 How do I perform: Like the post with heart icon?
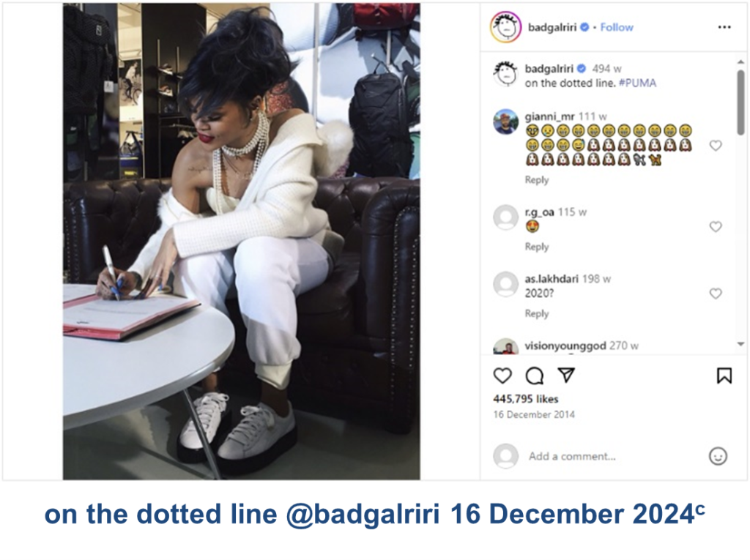pyautogui.click(x=502, y=376)
